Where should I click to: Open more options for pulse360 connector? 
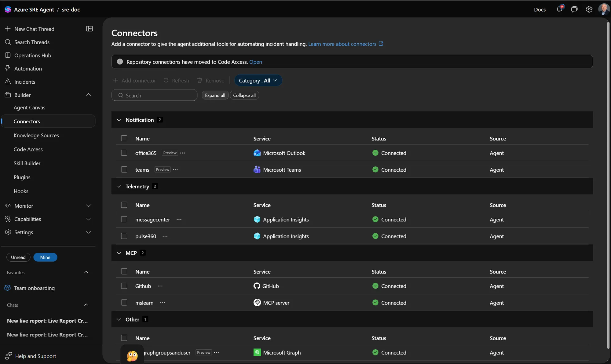click(x=165, y=236)
